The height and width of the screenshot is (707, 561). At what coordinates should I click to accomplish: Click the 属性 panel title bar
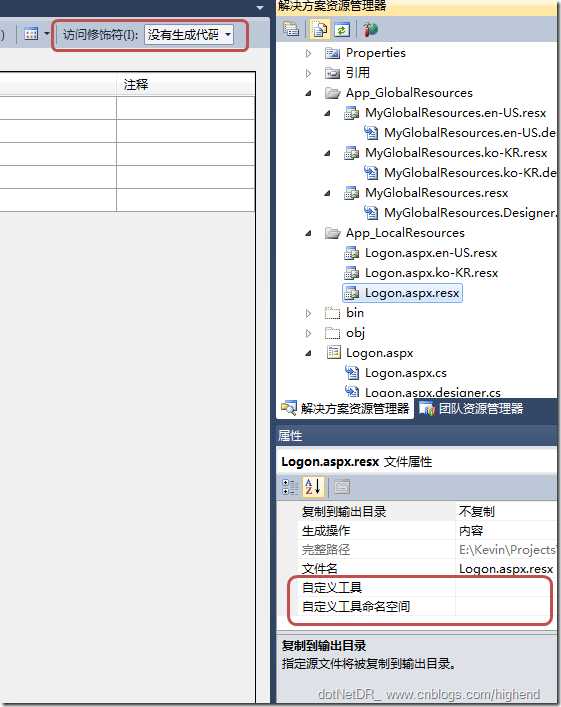click(x=416, y=436)
